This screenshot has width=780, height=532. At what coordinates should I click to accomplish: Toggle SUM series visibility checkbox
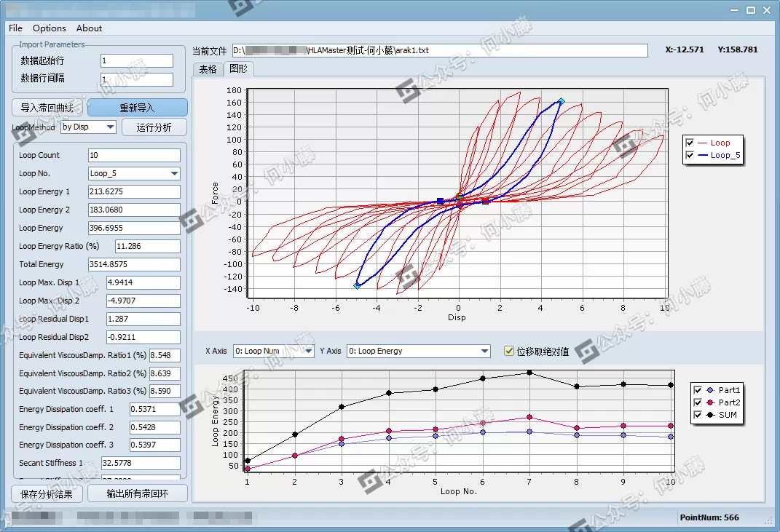pyautogui.click(x=698, y=416)
